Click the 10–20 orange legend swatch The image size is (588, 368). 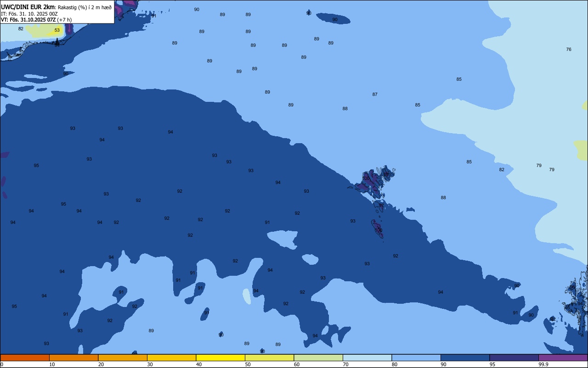click(x=73, y=357)
